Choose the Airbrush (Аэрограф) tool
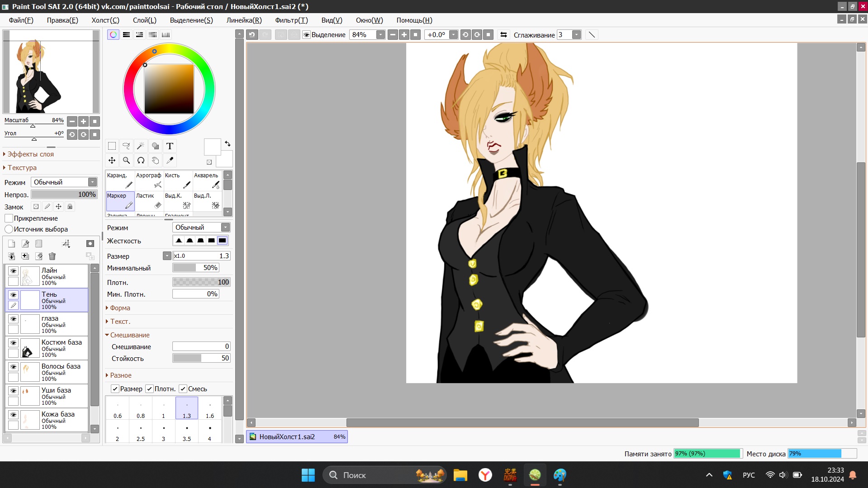The width and height of the screenshot is (868, 488). (149, 181)
